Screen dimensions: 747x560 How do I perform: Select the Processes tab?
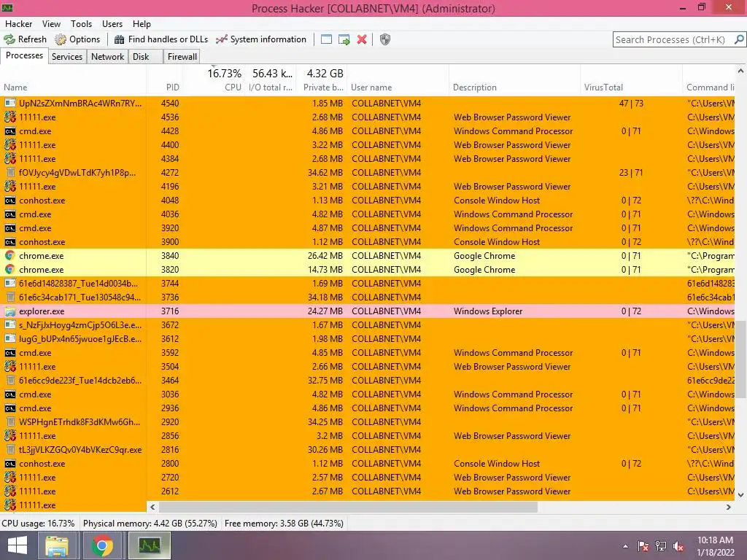pos(24,55)
